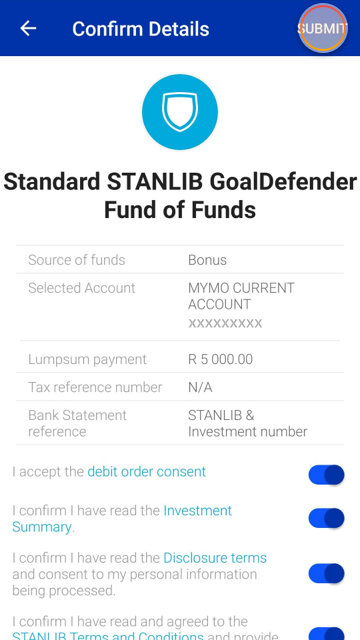Select the Tax reference number row
360x640 pixels.
coord(180,387)
